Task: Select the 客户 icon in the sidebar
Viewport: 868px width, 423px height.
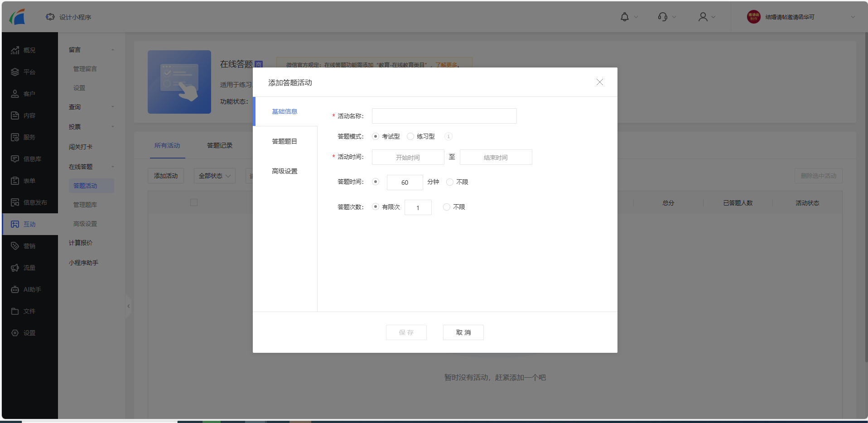Action: [15, 93]
